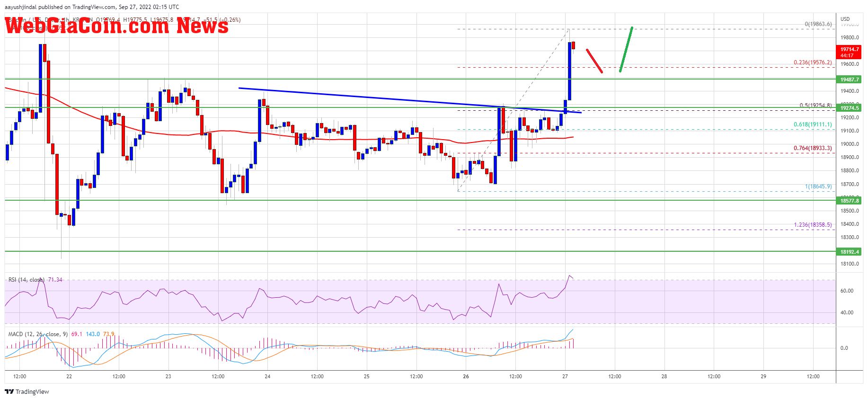868x400 pixels.
Task: Click the support level label 18577.8
Action: pos(850,201)
